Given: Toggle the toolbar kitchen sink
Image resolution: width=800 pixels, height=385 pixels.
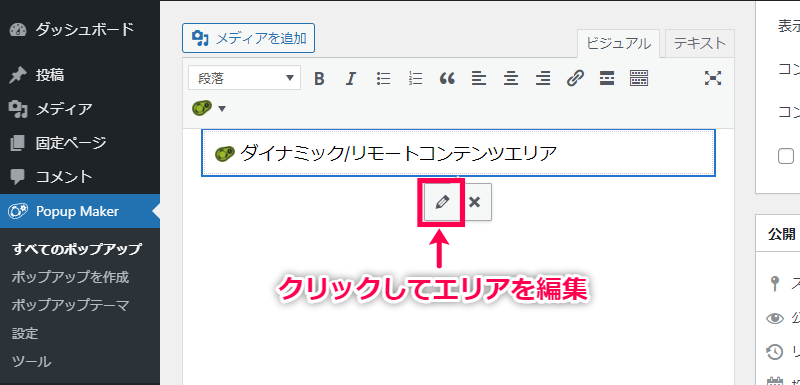Looking at the screenshot, I should (639, 79).
